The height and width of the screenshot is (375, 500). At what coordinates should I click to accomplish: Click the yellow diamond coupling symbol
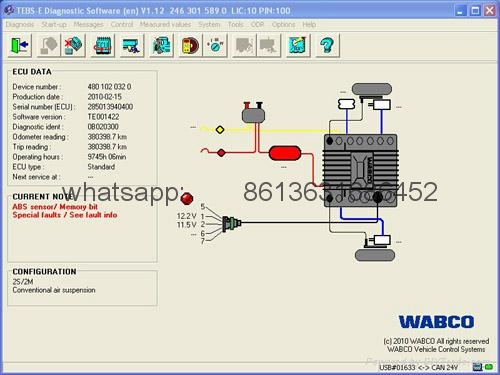pos(220,130)
